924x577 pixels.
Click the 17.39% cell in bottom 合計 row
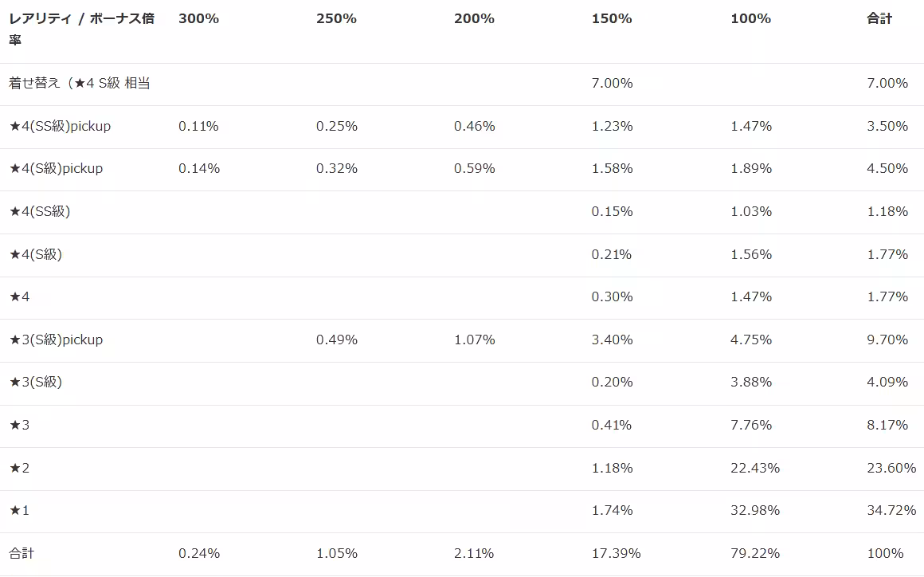point(616,553)
